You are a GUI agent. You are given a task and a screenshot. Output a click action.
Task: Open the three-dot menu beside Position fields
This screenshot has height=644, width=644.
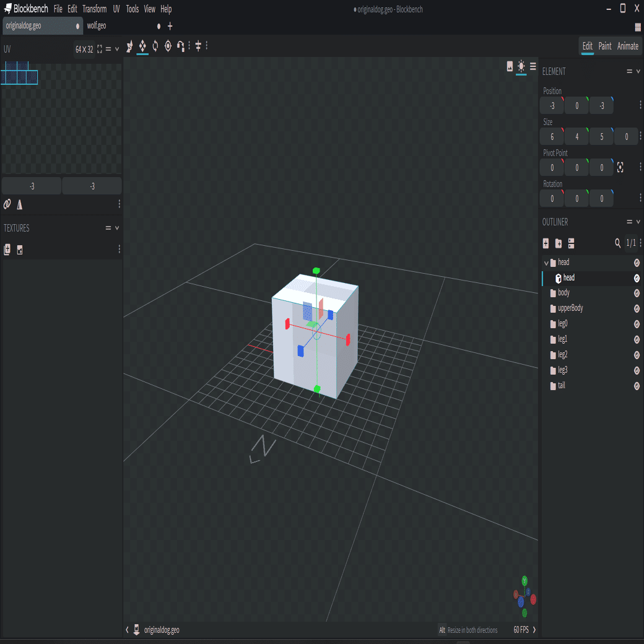click(640, 105)
